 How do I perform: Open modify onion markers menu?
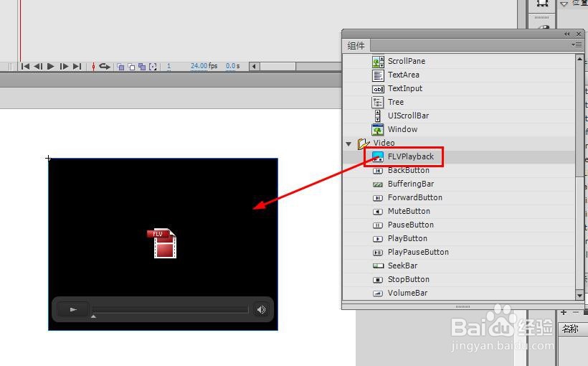(153, 67)
